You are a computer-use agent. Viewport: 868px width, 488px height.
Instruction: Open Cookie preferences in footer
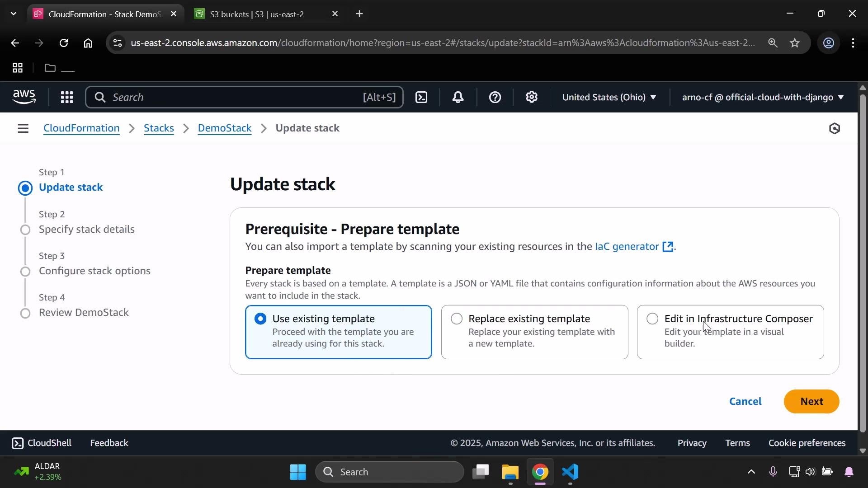[807, 443]
